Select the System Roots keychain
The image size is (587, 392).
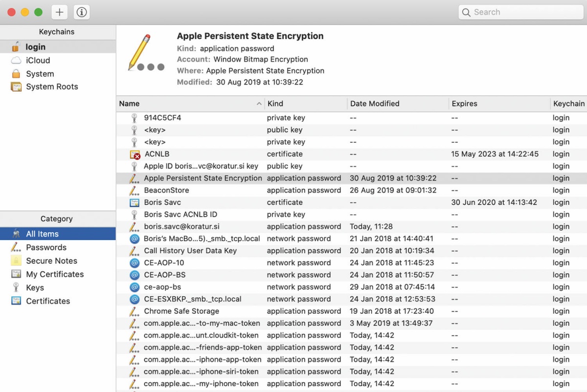pyautogui.click(x=58, y=87)
